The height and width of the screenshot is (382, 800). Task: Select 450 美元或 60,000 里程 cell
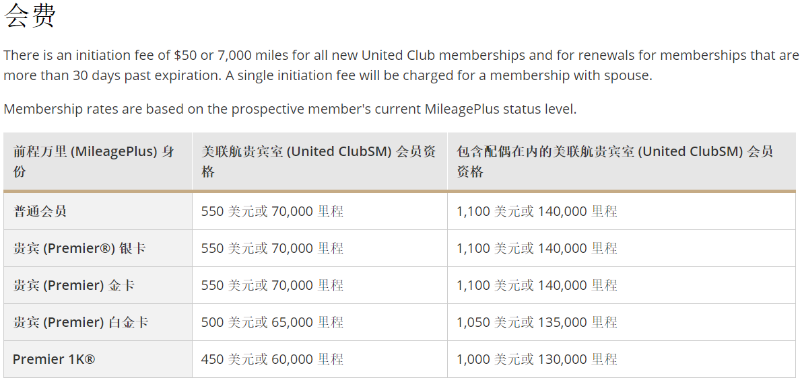tap(320, 359)
